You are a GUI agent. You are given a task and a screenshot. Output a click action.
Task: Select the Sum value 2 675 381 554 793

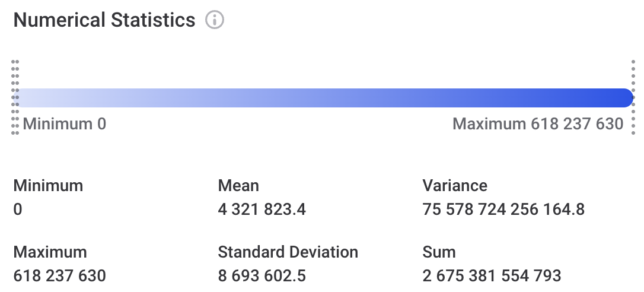[492, 276]
